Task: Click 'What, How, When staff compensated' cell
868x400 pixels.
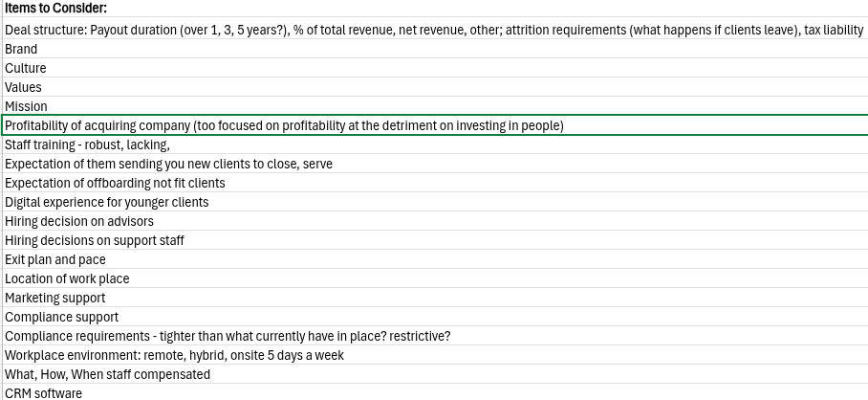Action: click(x=435, y=374)
